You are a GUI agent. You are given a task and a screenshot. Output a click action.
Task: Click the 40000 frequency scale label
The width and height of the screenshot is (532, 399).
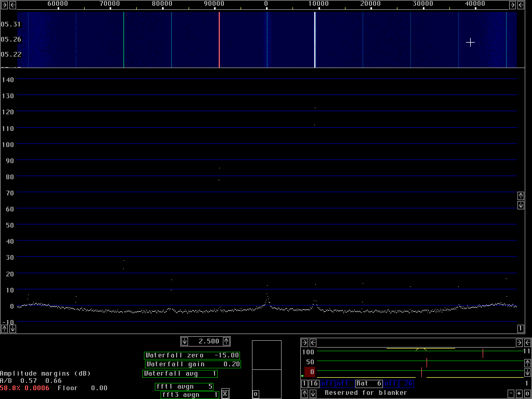pyautogui.click(x=475, y=4)
